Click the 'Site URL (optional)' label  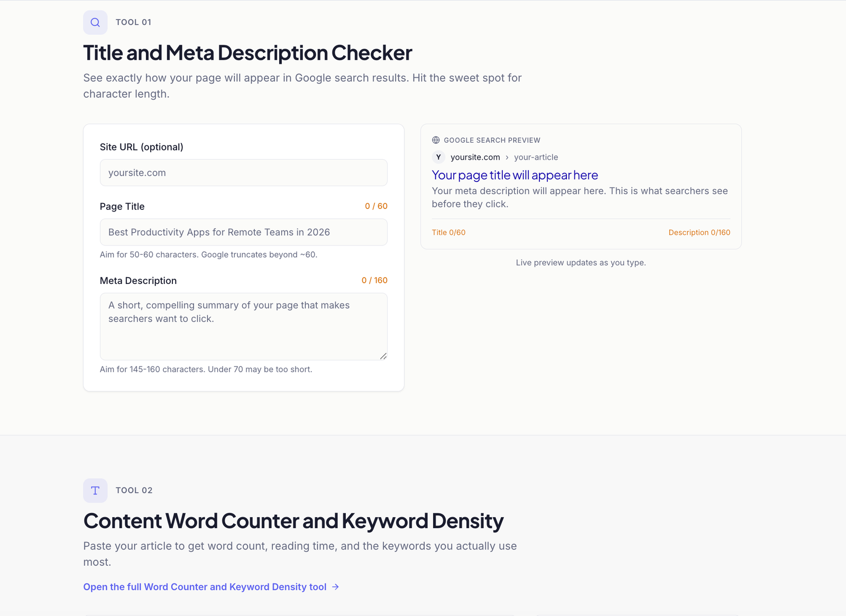pos(141,147)
